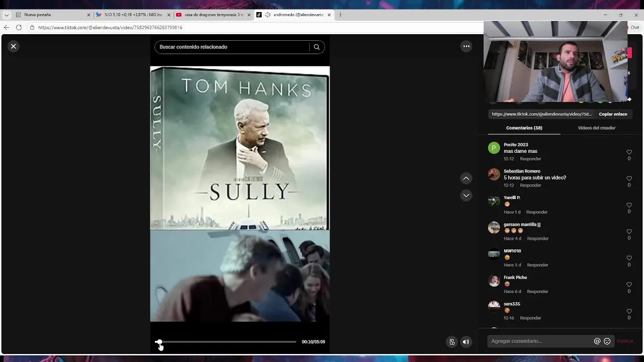Screen dimensions: 644x362
Task: Click the video progress bar track
Action: [226, 342]
